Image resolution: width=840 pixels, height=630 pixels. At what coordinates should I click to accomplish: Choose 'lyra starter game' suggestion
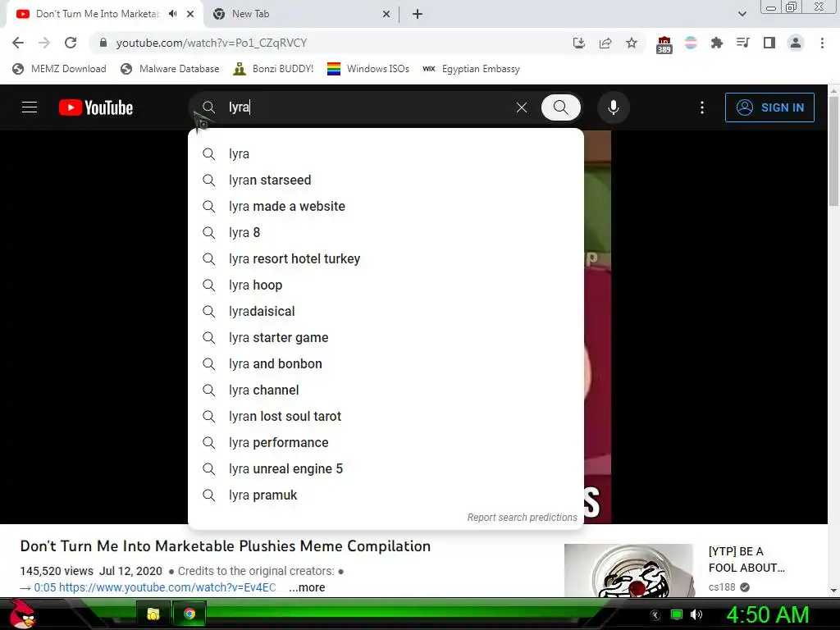click(x=386, y=337)
